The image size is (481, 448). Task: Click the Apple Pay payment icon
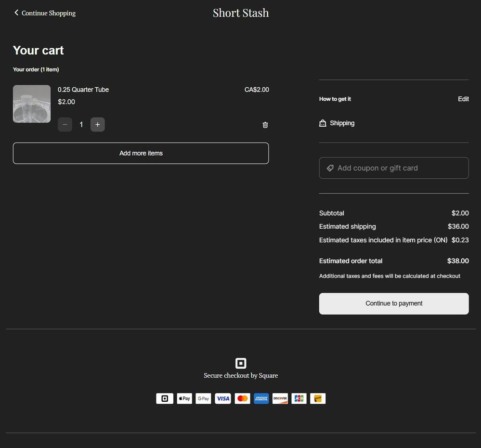coord(184,398)
